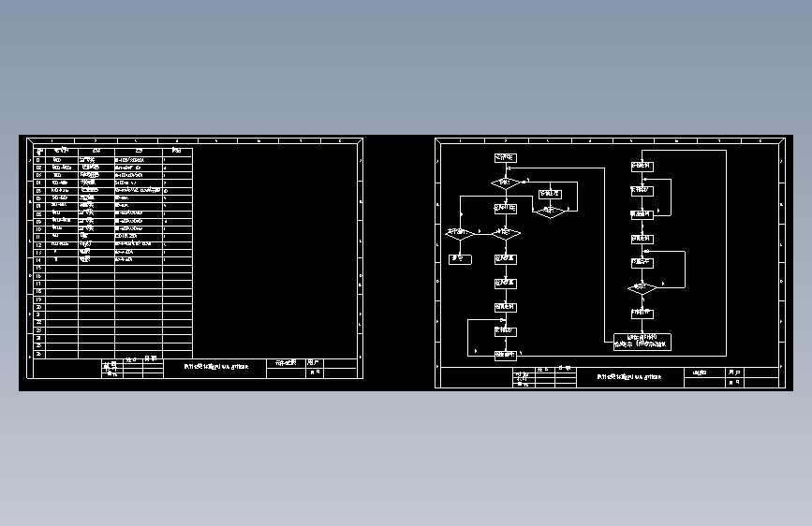Select the start box atop the left flowchart chain
Screen dimensions: 812x526
[506, 158]
